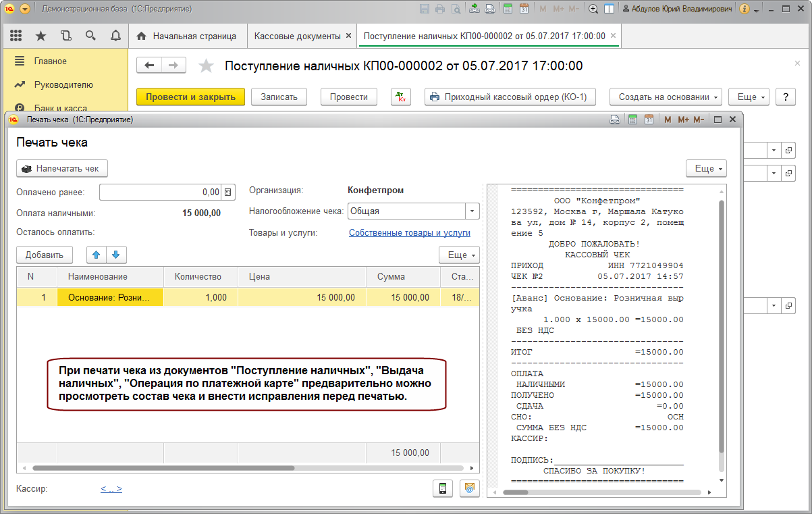
Task: Open Главное section in sidebar
Action: tap(51, 61)
